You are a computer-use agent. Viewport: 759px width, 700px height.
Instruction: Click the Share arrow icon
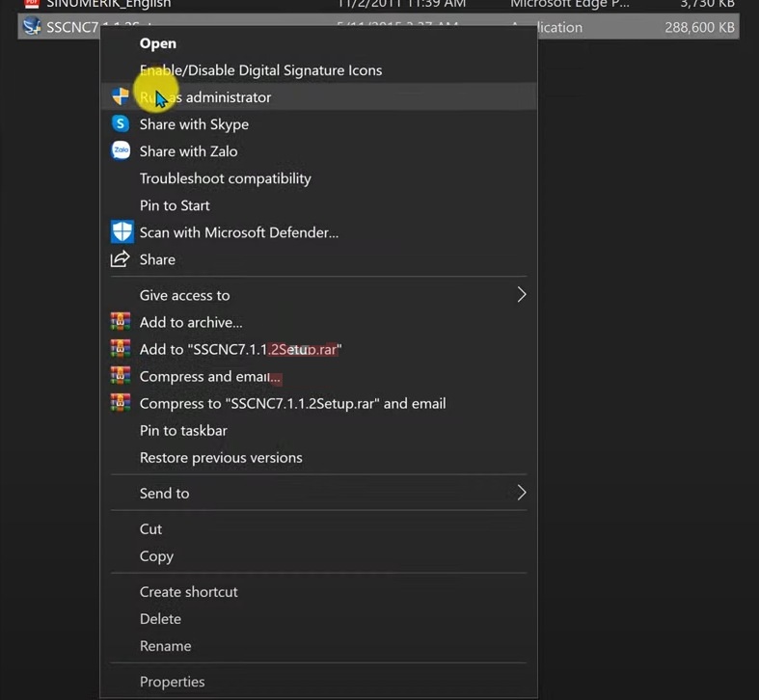click(x=120, y=259)
